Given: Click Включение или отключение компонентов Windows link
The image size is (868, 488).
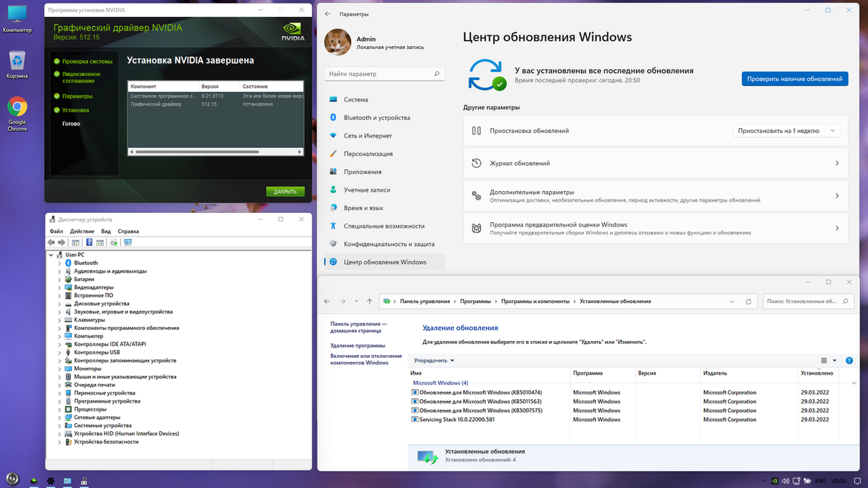Looking at the screenshot, I should click(x=366, y=359).
